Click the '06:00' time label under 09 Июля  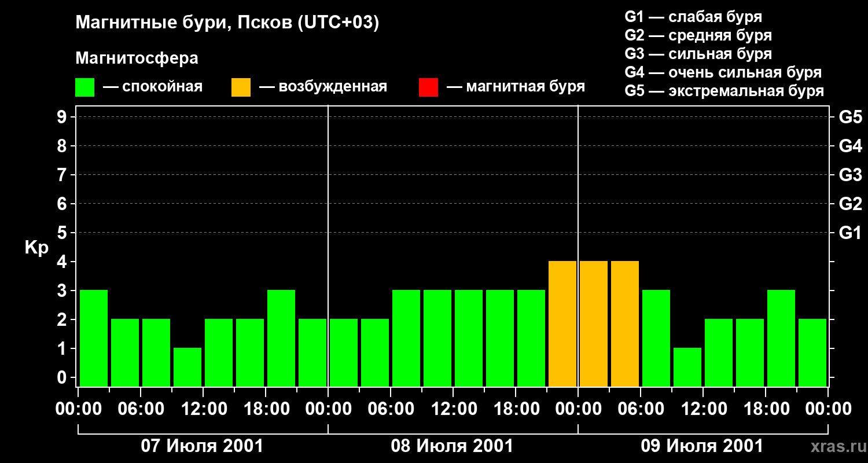pos(641,409)
